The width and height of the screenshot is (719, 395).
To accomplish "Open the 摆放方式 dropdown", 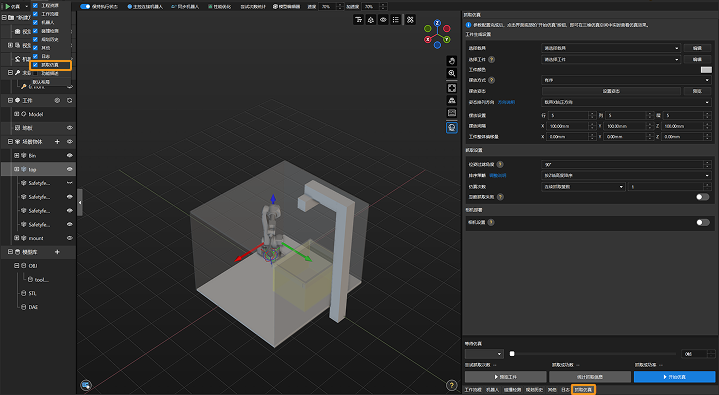I will pos(626,80).
